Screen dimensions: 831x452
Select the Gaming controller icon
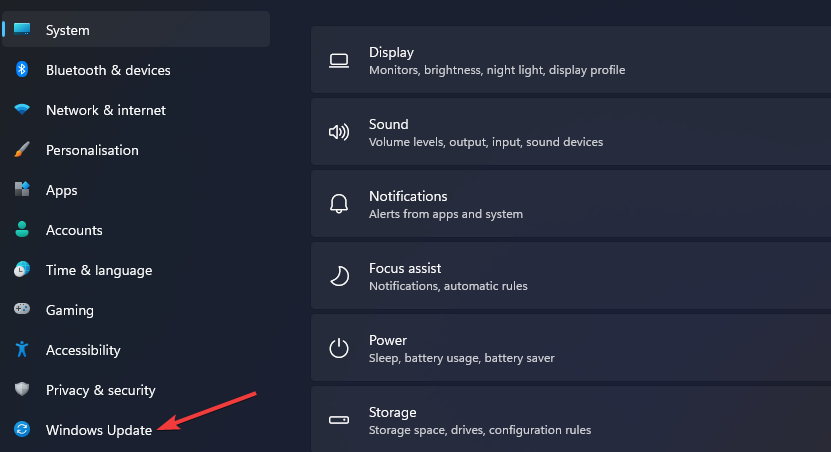click(x=21, y=310)
